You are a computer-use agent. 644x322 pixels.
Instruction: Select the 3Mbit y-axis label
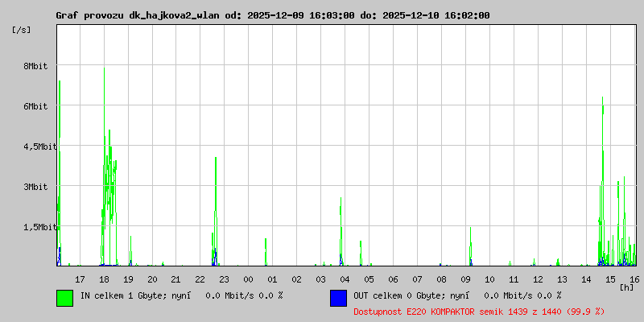point(35,187)
